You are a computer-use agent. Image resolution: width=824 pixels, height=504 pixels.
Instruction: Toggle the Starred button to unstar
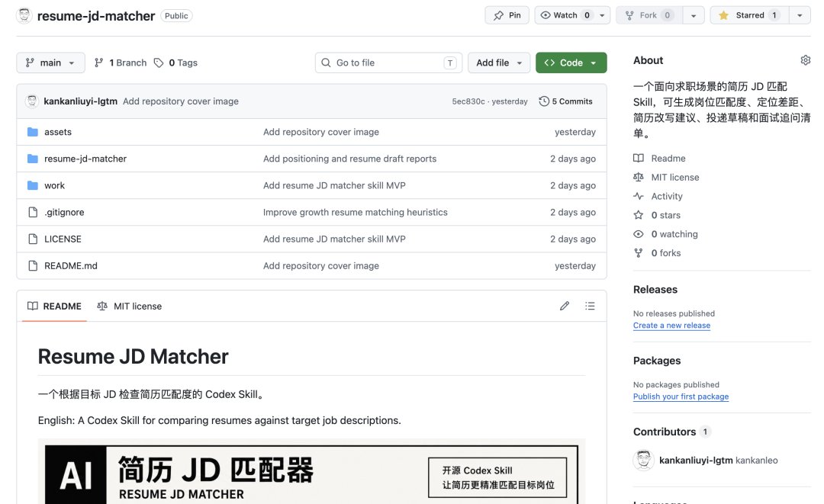point(749,15)
